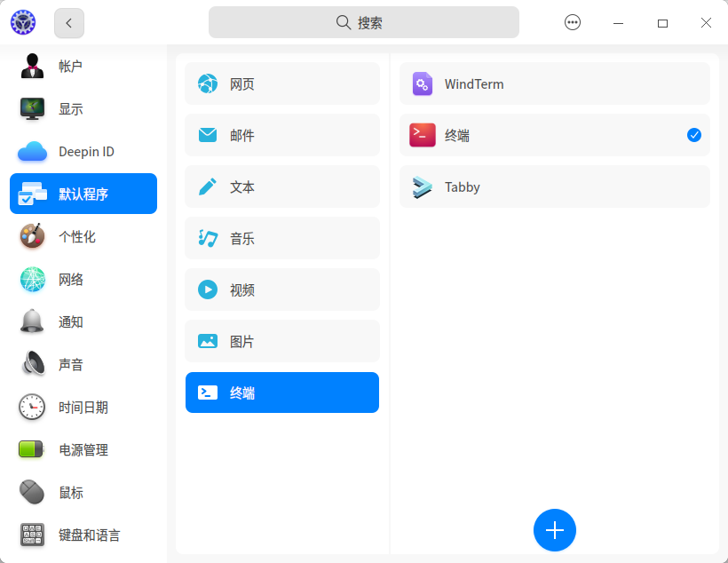Open 键盘和语言 keyboard settings
Screen dimensions: 728x563
[x=83, y=535]
